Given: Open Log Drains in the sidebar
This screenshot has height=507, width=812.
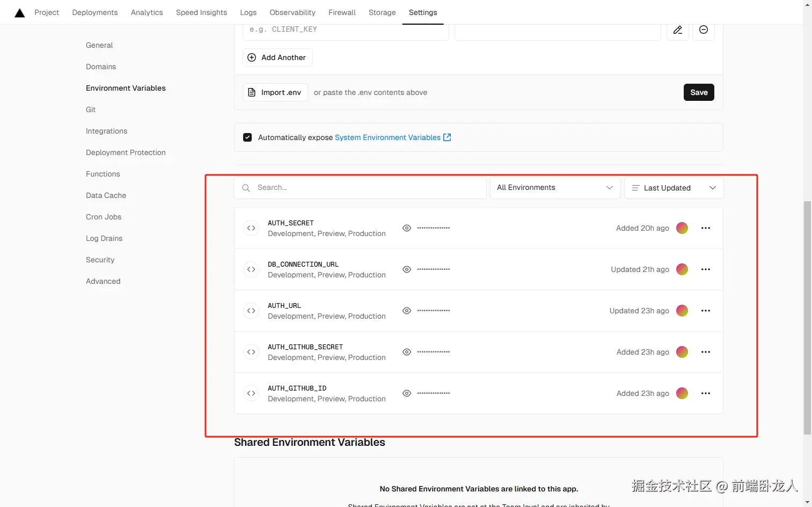Looking at the screenshot, I should [x=104, y=238].
